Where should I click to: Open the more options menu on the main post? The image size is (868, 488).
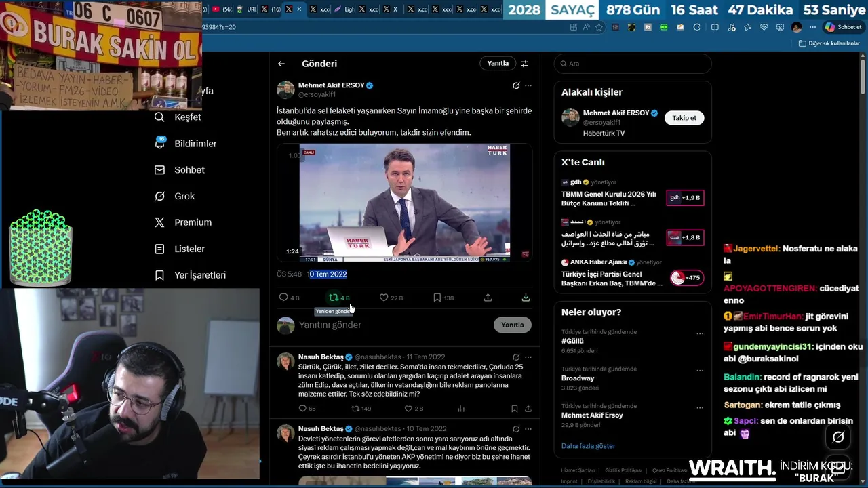[x=528, y=86]
